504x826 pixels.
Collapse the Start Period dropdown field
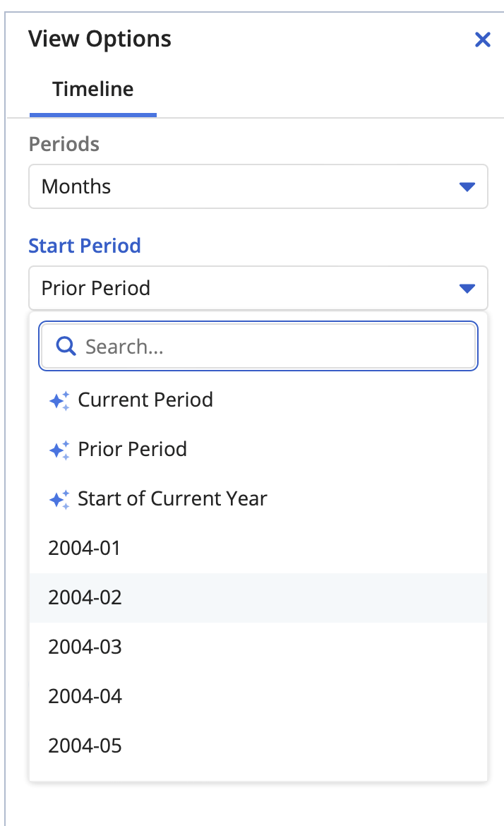click(258, 288)
